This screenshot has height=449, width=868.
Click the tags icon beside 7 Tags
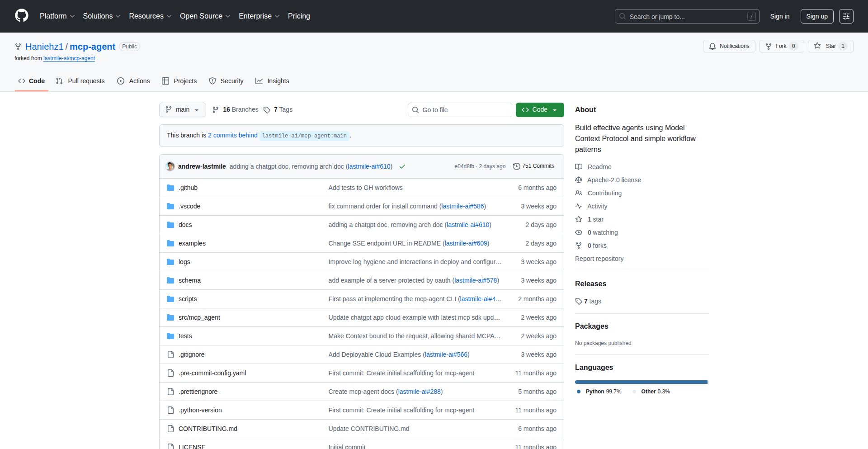pos(267,110)
